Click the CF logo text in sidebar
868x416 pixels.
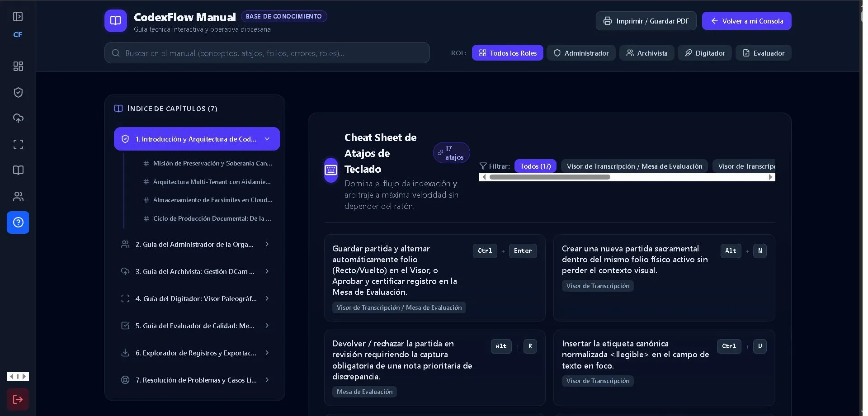coord(18,34)
